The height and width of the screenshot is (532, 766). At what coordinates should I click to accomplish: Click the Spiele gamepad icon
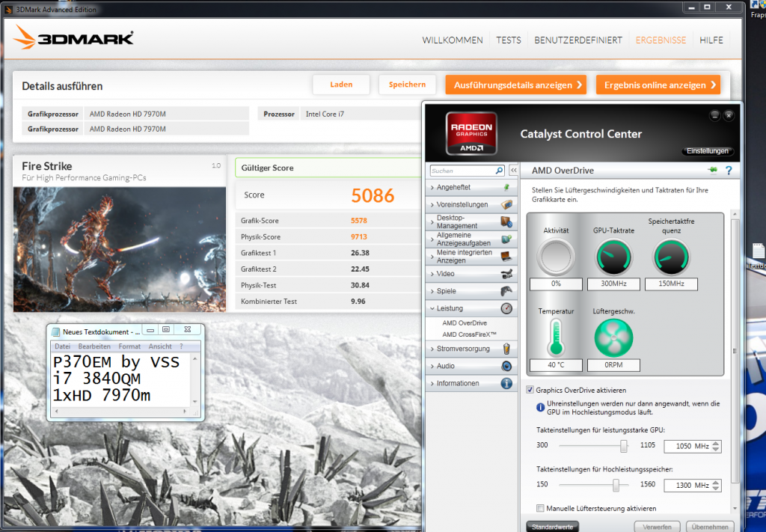click(506, 290)
